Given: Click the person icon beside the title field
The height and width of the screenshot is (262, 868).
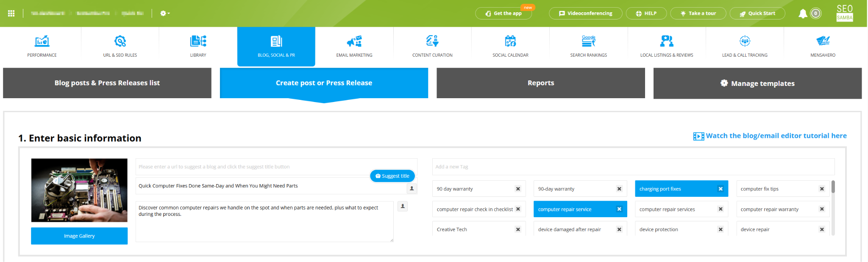Looking at the screenshot, I should pos(412,188).
